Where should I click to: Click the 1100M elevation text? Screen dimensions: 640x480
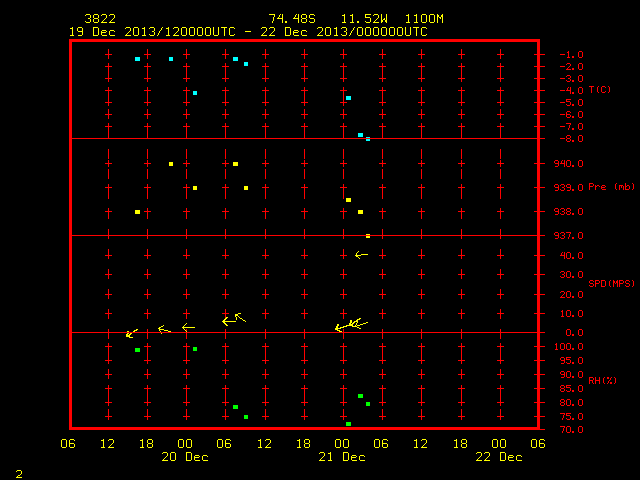pos(424,19)
